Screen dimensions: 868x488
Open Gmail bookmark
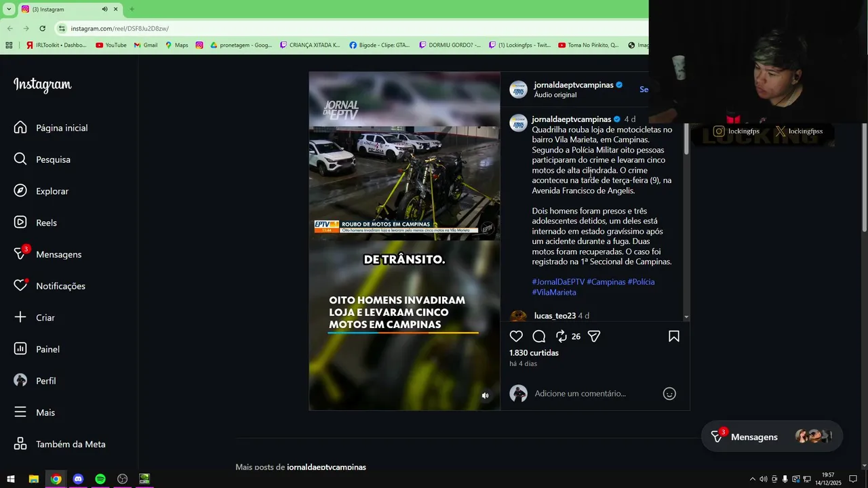pos(146,45)
